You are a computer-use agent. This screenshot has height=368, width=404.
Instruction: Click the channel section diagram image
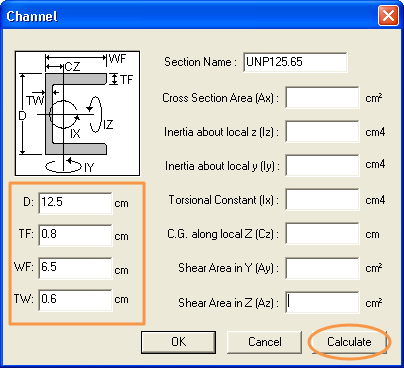click(x=77, y=113)
